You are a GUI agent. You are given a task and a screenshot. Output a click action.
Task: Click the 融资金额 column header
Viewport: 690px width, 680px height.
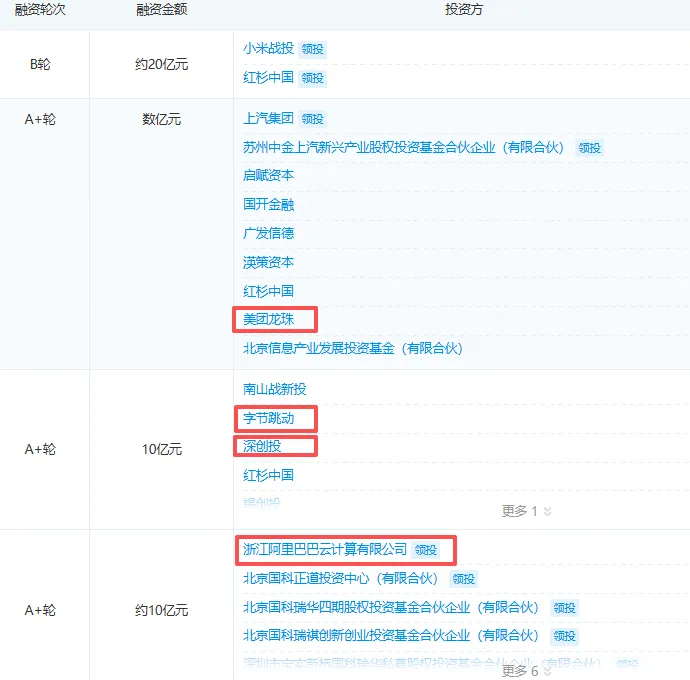[x=161, y=9]
